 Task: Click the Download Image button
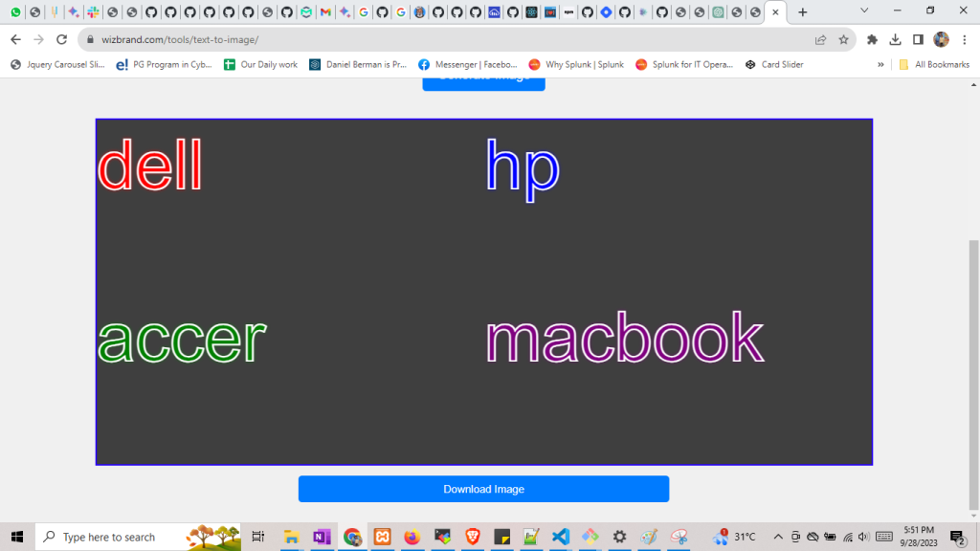[483, 489]
